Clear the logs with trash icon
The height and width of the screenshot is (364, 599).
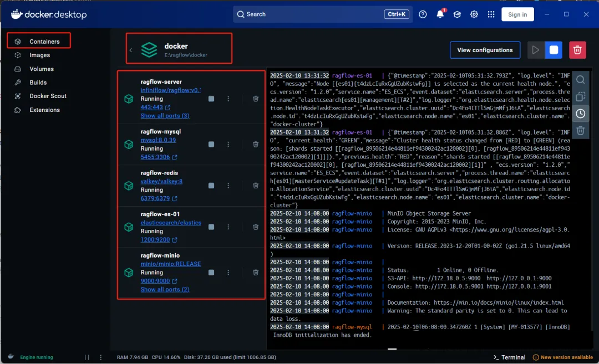[x=580, y=131]
